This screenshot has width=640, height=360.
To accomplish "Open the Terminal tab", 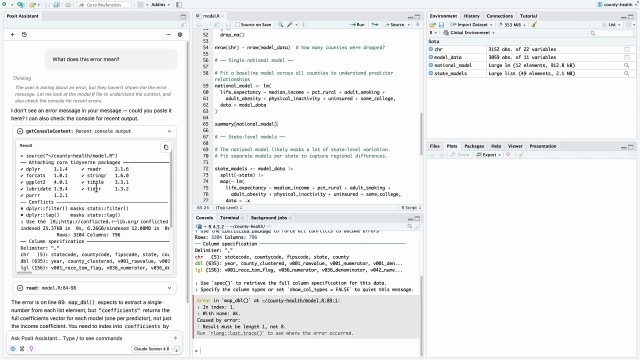I will (x=229, y=218).
